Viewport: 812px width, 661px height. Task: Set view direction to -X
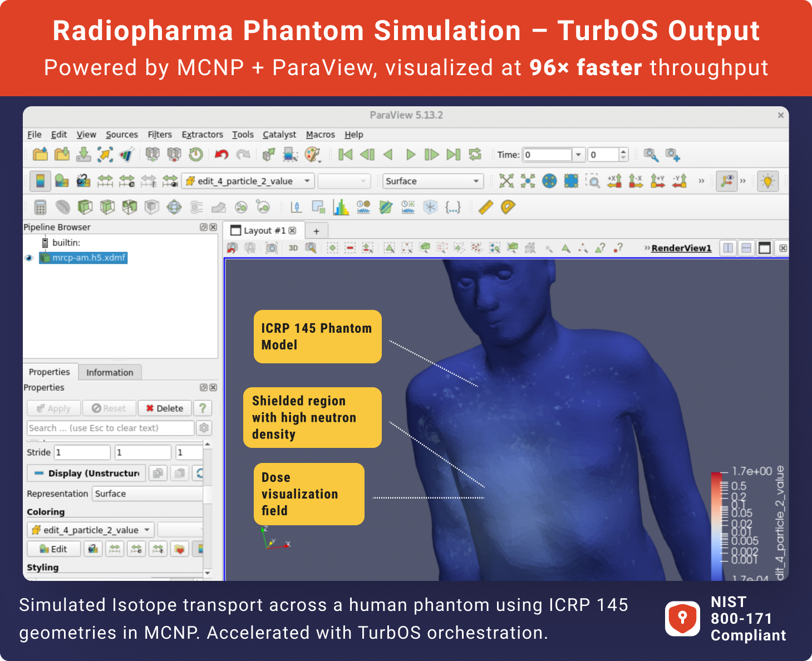(x=636, y=181)
